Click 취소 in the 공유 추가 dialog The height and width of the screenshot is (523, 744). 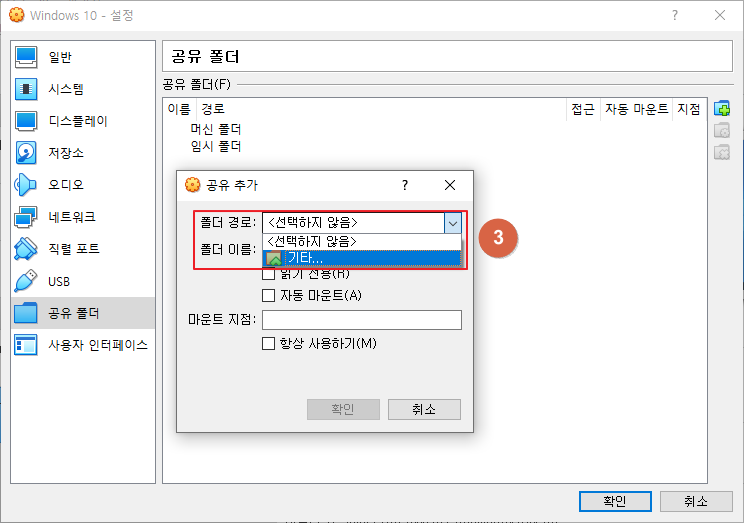[x=424, y=409]
